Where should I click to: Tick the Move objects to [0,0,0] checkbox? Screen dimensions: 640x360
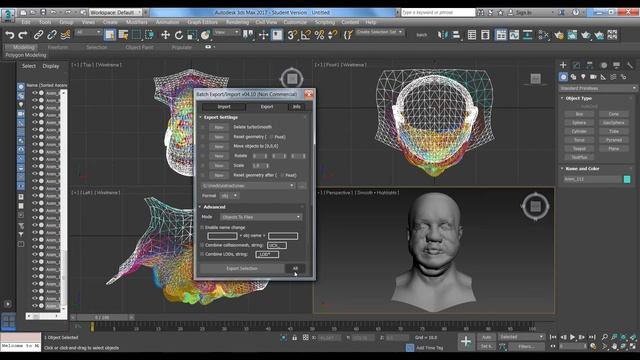[x=202, y=146]
